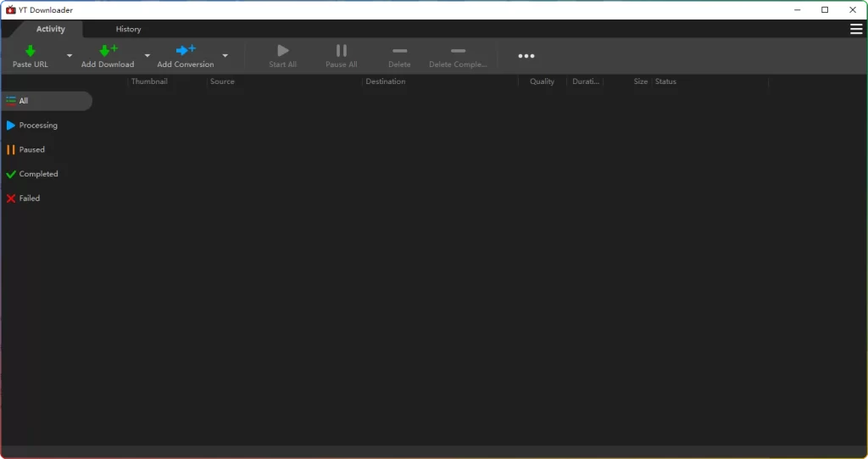Viewport: 868px width, 459px height.
Task: Filter by Processing downloads
Action: pyautogui.click(x=38, y=126)
